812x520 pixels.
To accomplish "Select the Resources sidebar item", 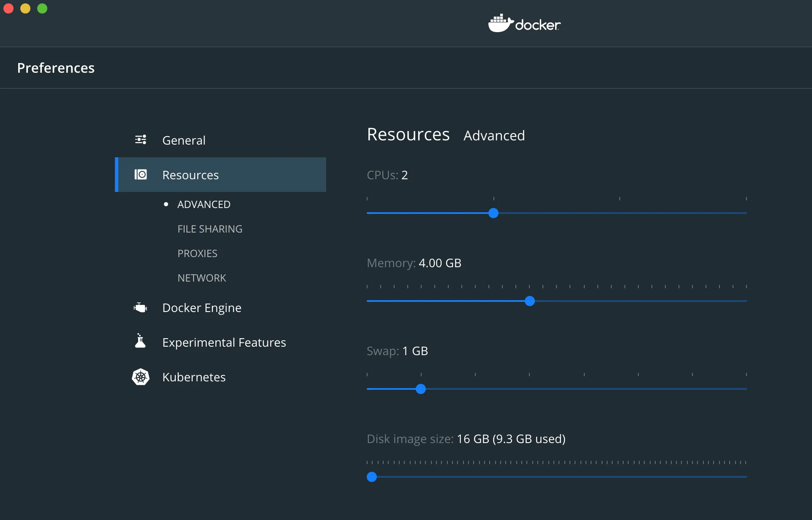I will tap(191, 175).
